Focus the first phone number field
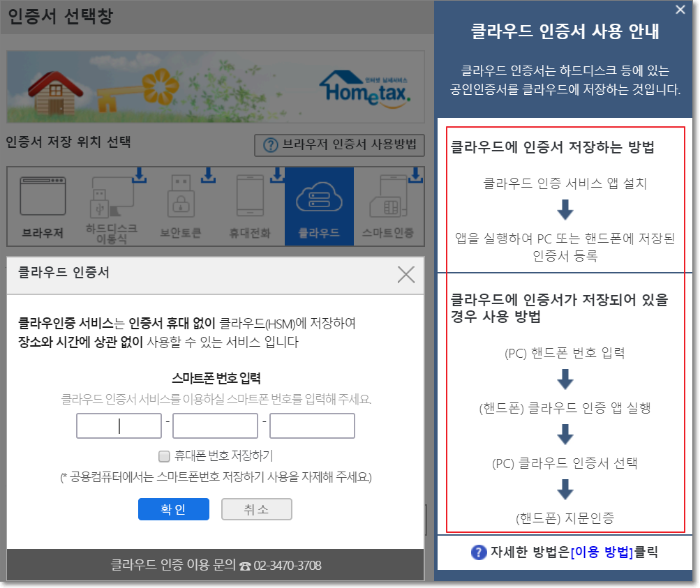Image resolution: width=700 pixels, height=588 pixels. tap(119, 426)
